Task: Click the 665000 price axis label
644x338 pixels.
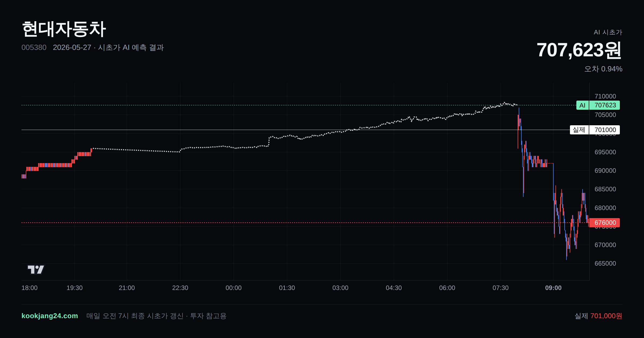Action: click(605, 263)
